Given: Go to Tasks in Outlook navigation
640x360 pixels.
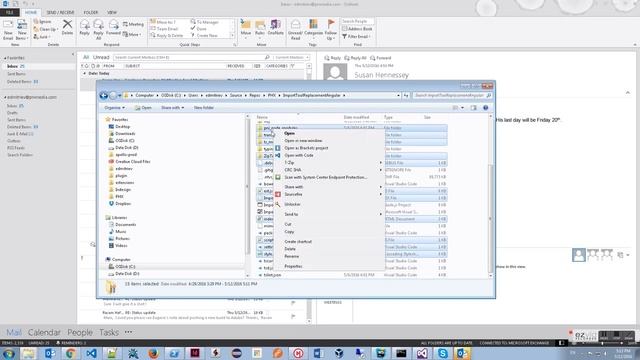Looking at the screenshot, I should click(109, 333).
